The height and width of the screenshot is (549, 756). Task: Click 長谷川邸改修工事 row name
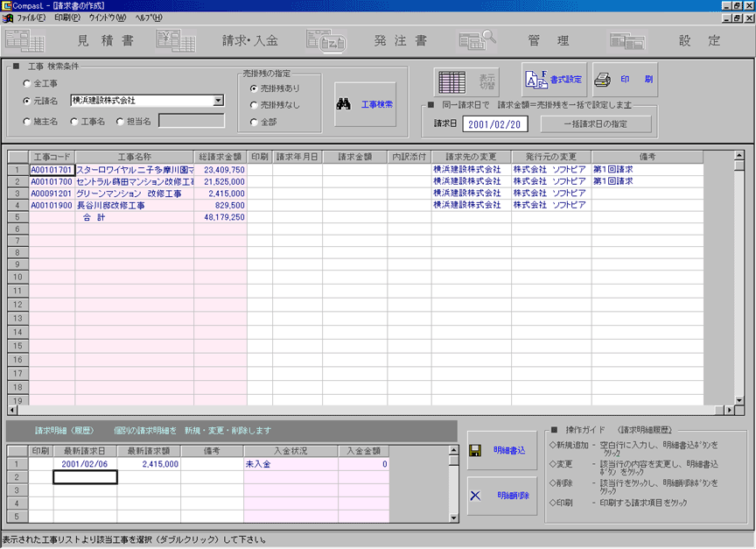coord(135,206)
